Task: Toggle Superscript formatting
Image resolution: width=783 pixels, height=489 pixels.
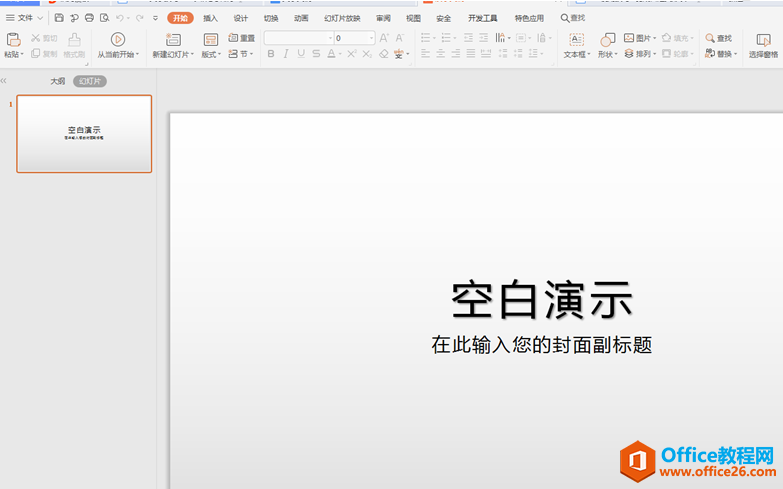Action: [x=352, y=53]
